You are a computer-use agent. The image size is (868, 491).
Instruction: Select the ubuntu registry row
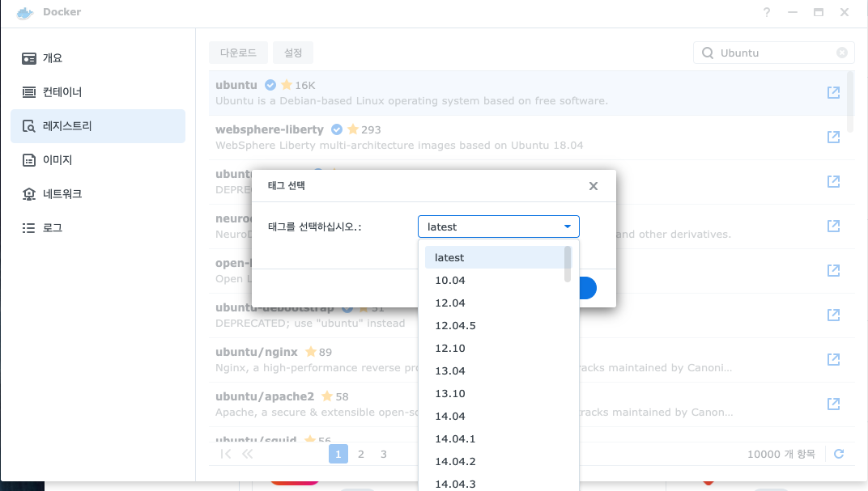coord(530,93)
